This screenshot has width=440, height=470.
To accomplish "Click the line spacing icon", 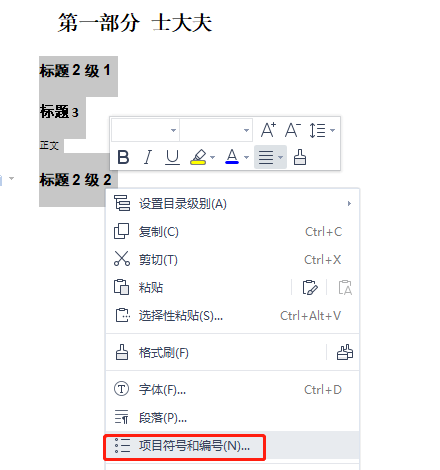I will pyautogui.click(x=317, y=130).
